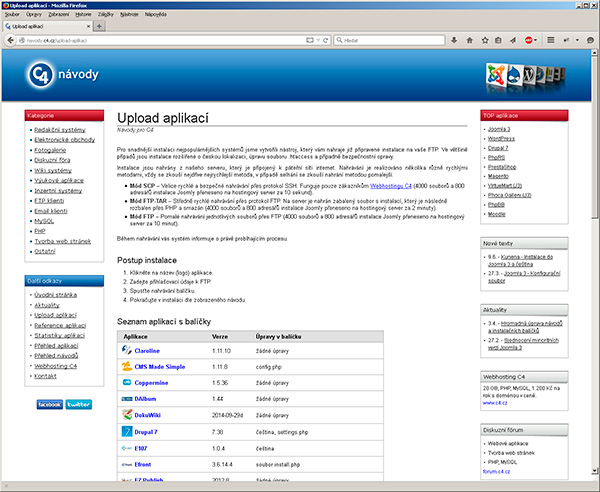Image resolution: width=600 pixels, height=492 pixels.
Task: Open the Redakční systémy category link
Action: [60, 130]
